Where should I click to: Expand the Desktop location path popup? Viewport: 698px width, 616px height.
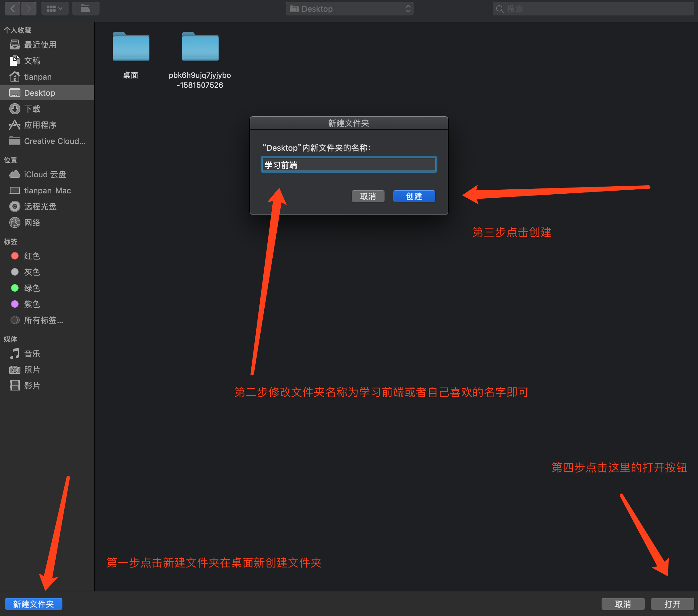pos(349,9)
